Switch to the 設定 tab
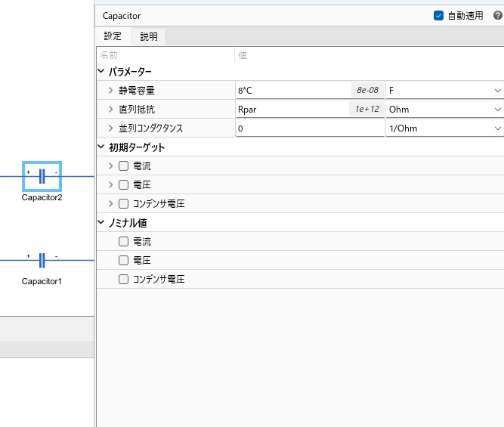 [x=113, y=36]
